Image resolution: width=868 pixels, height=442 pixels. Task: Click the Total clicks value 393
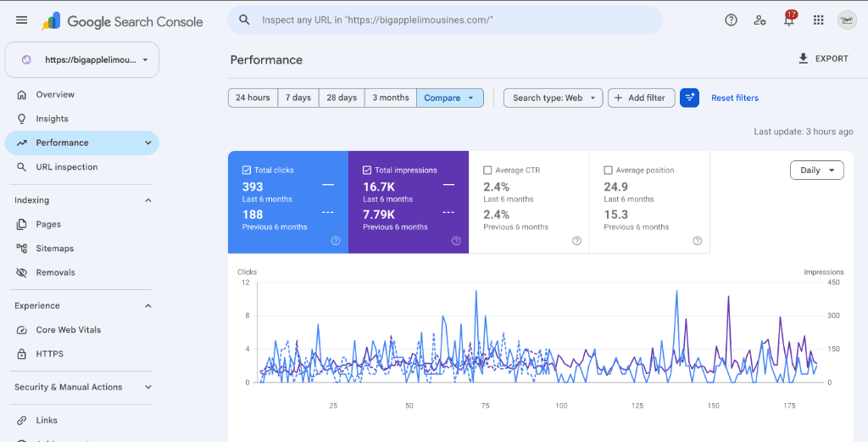pyautogui.click(x=253, y=187)
